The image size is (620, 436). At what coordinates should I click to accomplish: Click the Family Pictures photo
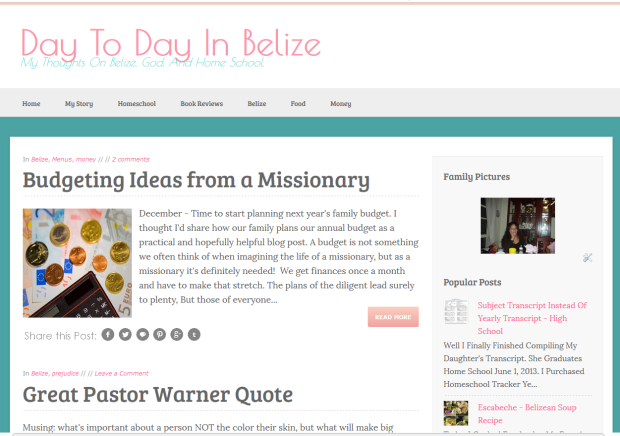(518, 225)
